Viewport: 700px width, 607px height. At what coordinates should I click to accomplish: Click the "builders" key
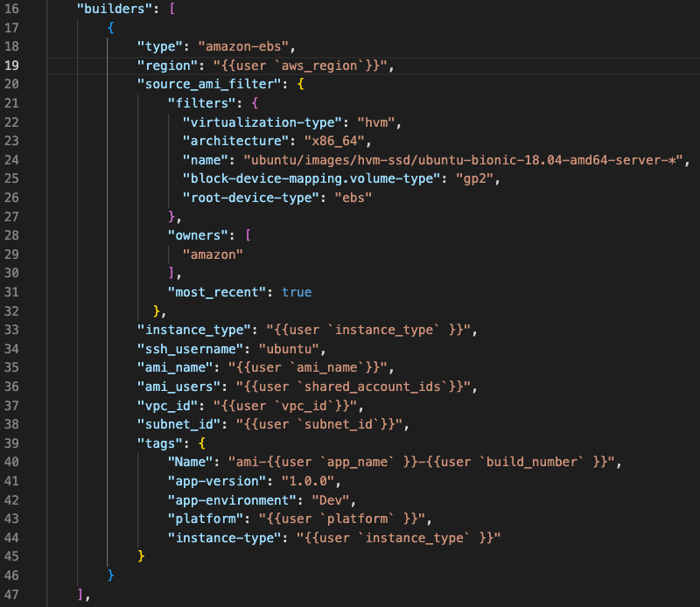[x=115, y=9]
